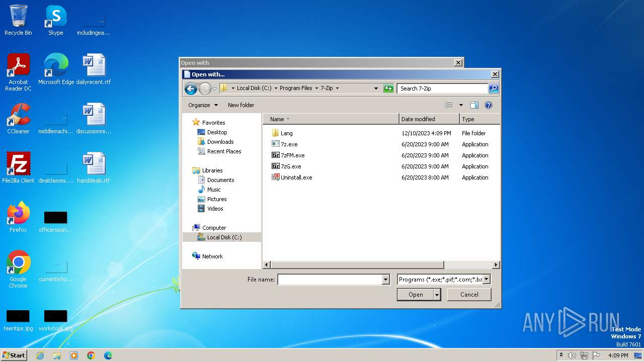Show hidden tray icons arrow
The height and width of the screenshot is (362, 644).
pyautogui.click(x=561, y=355)
